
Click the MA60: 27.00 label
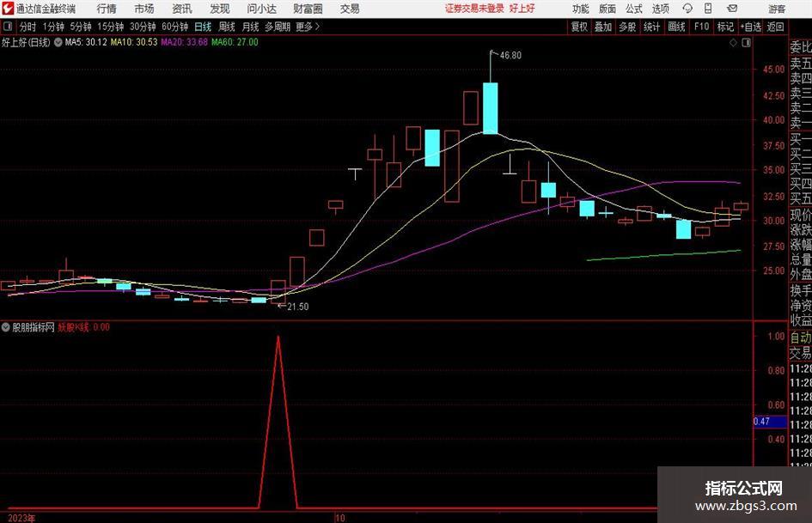[235, 42]
